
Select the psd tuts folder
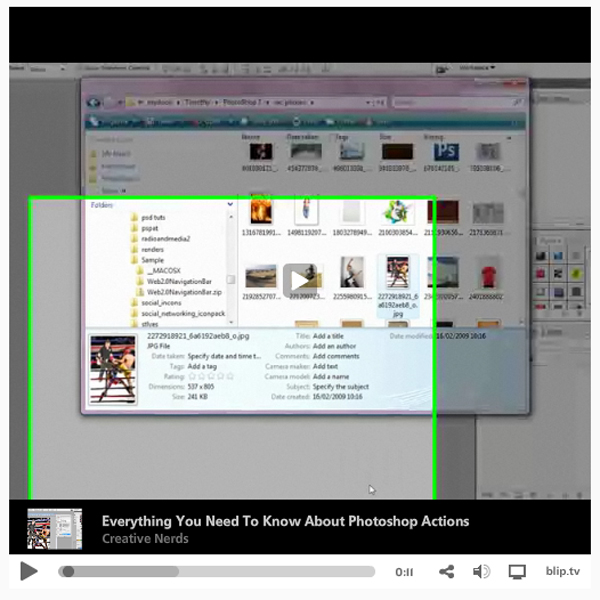(152, 217)
